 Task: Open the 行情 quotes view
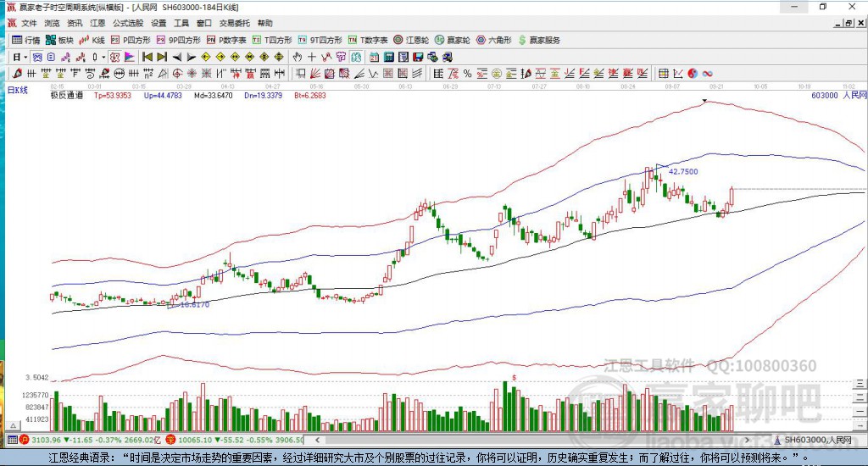tap(25, 40)
